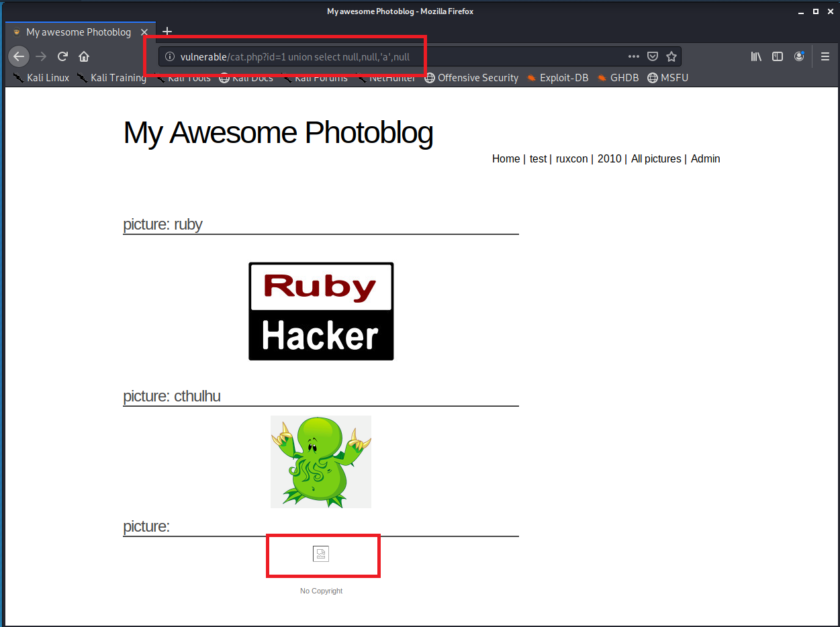Show site information for this URL
Screen dimensions: 840x627
(x=170, y=56)
